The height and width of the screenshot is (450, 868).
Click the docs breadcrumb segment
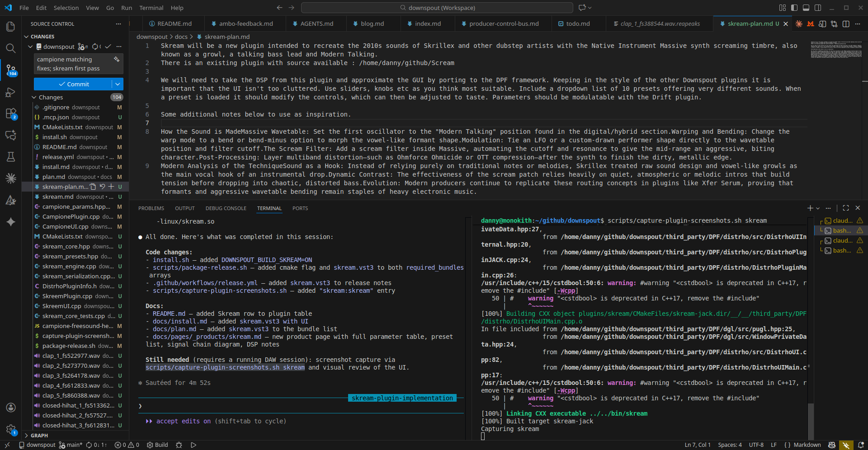(x=181, y=37)
